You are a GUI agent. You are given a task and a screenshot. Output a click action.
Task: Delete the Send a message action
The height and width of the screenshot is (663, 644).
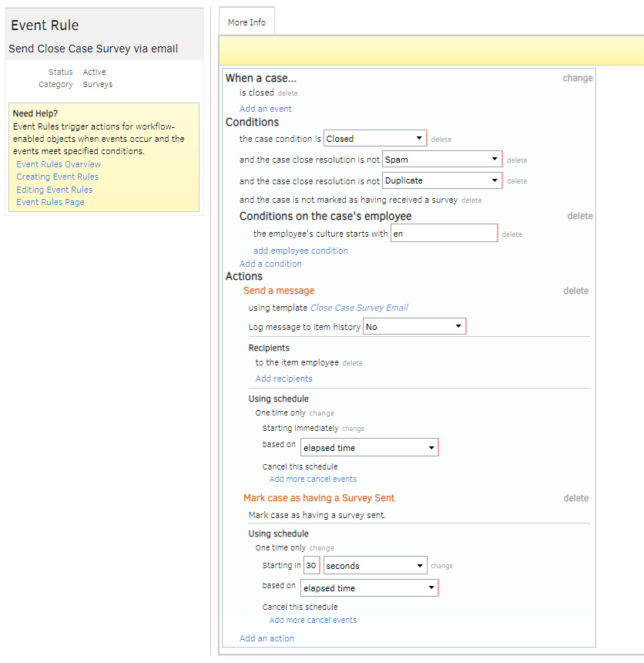(575, 291)
